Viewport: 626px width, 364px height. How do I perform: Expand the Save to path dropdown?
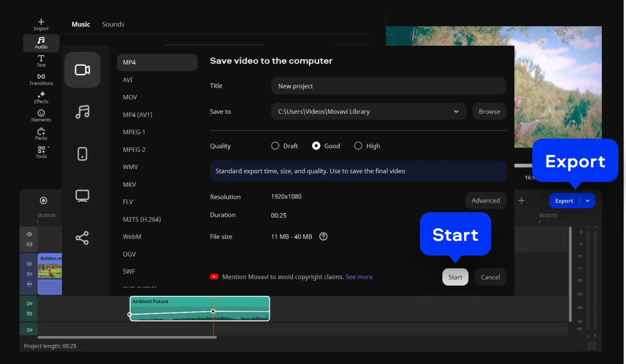(456, 112)
